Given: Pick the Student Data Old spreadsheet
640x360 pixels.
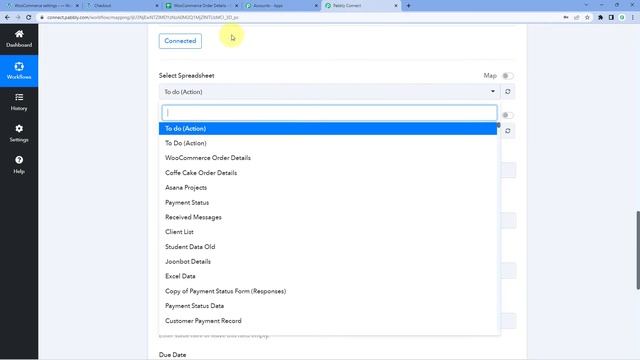Looking at the screenshot, I should pyautogui.click(x=328, y=247).
